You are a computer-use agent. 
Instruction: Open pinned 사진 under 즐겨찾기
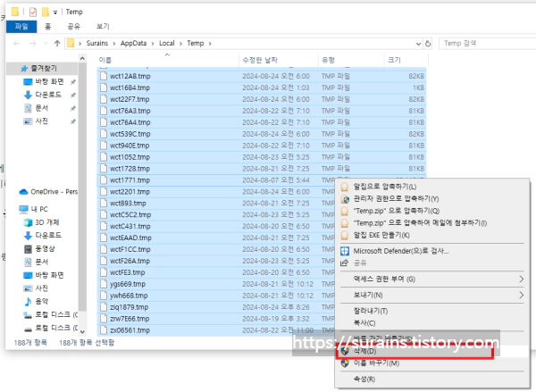coord(41,121)
